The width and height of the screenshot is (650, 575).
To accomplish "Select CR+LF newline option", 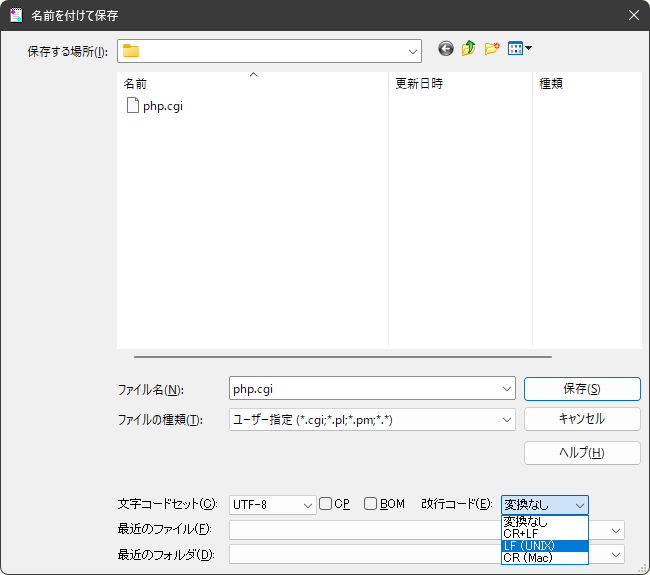I will 545,534.
